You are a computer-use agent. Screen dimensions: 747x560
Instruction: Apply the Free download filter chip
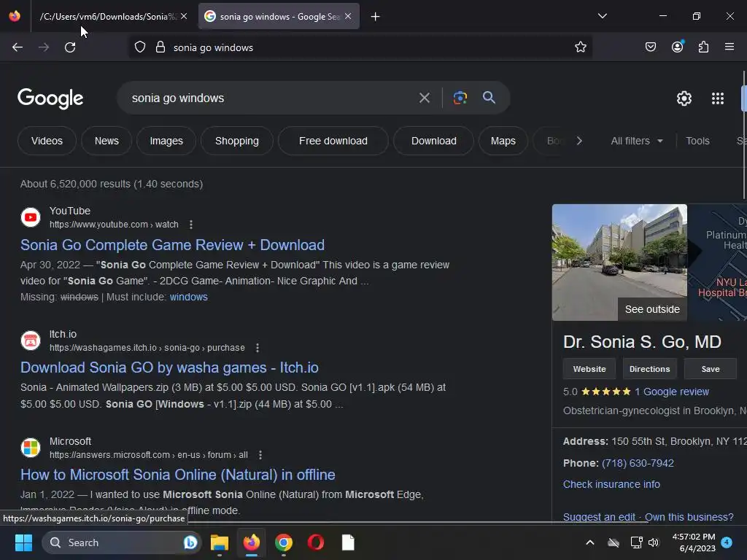333,141
